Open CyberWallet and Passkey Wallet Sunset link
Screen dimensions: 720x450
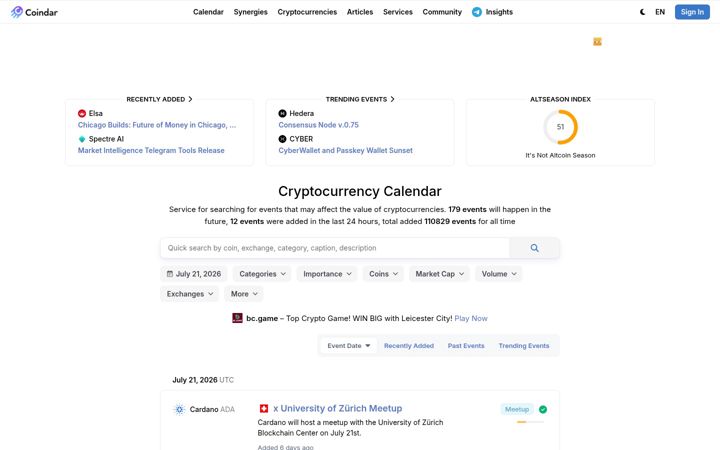[x=345, y=150]
